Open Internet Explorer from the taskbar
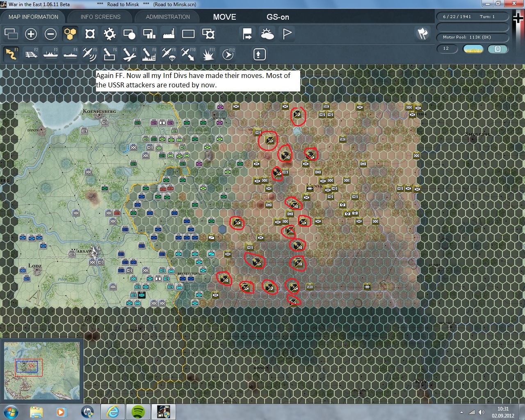The height and width of the screenshot is (420, 525). coord(113,411)
